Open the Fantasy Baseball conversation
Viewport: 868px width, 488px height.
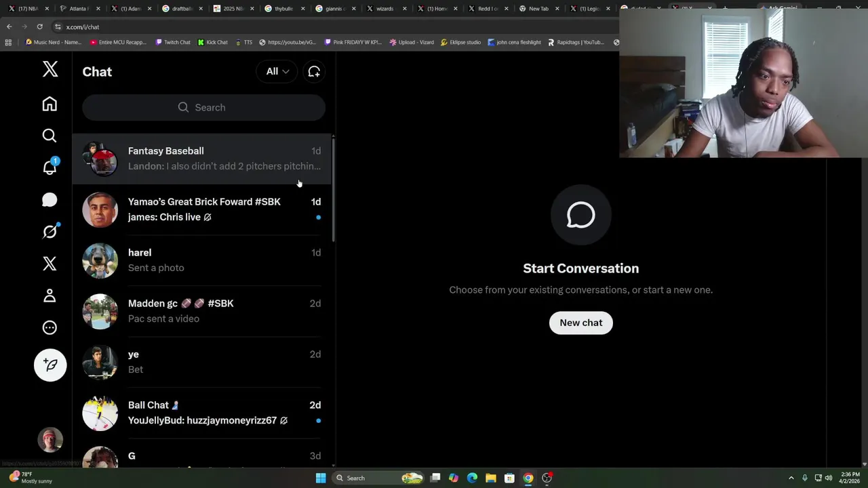201,159
